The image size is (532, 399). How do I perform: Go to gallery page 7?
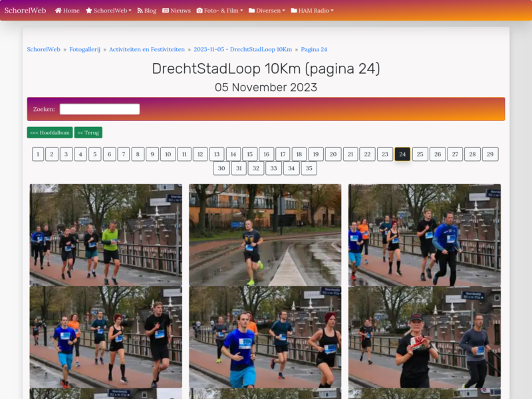124,154
